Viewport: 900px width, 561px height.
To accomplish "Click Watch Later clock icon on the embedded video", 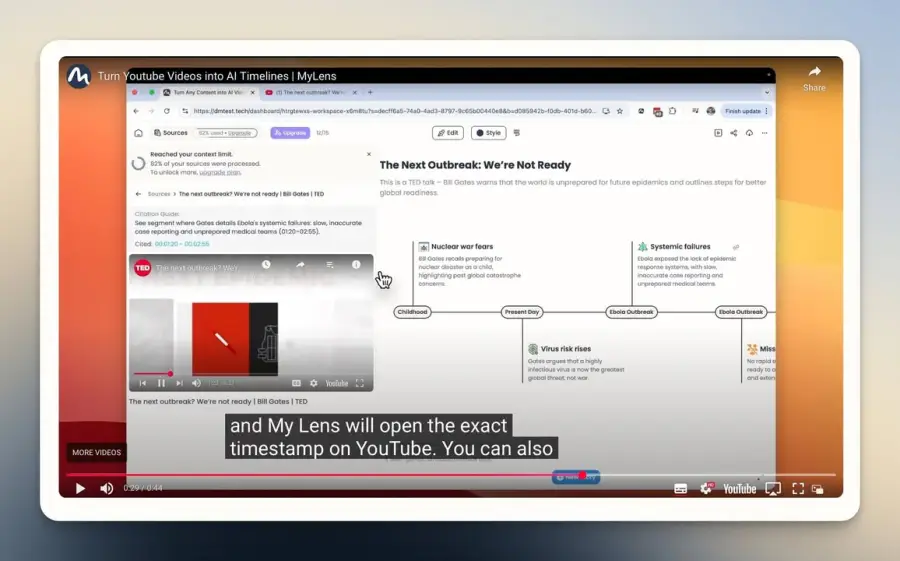I will (266, 265).
